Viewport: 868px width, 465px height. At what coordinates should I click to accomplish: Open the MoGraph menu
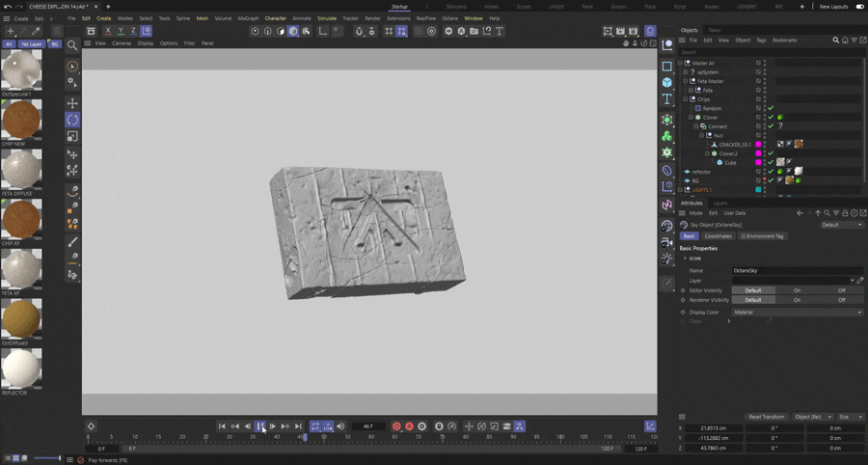tap(248, 18)
